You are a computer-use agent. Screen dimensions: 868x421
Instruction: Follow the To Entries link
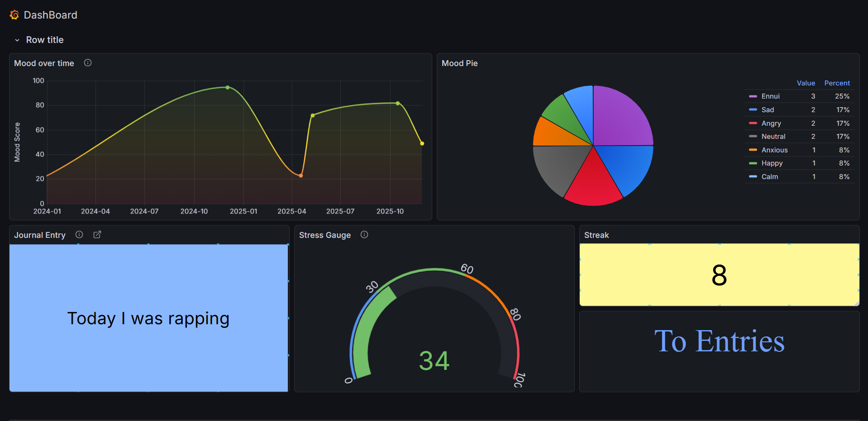(719, 341)
